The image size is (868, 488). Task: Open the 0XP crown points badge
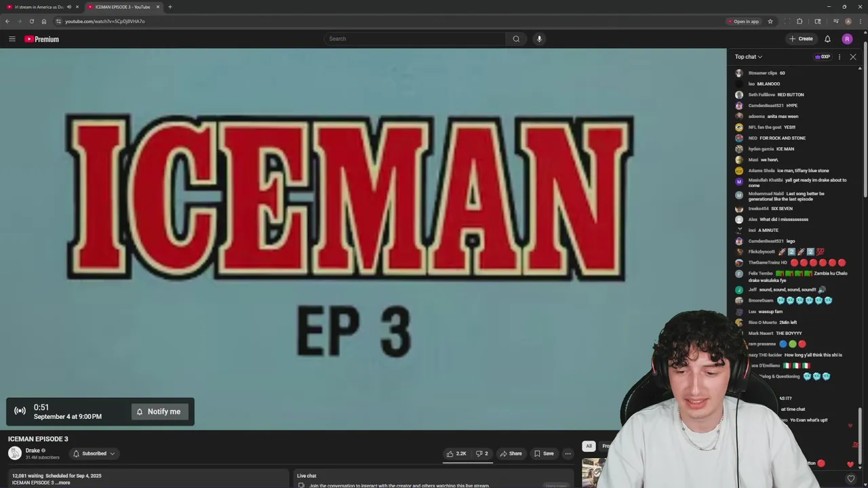823,57
